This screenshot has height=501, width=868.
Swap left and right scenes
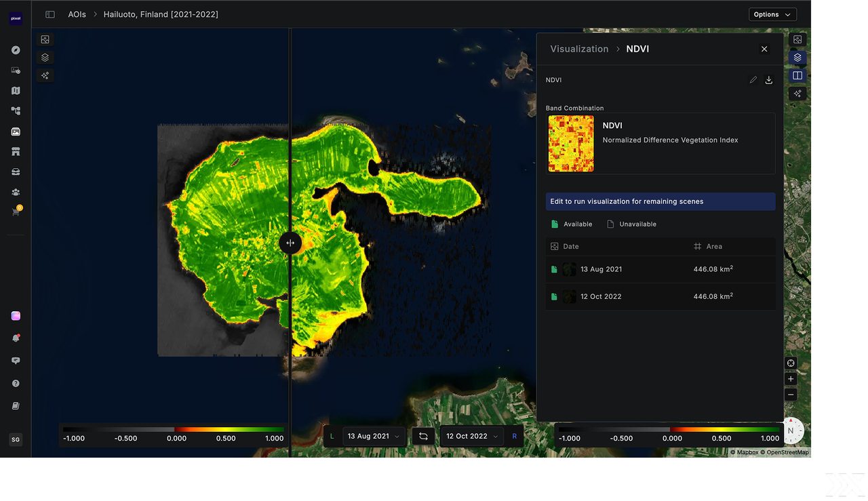[423, 437]
